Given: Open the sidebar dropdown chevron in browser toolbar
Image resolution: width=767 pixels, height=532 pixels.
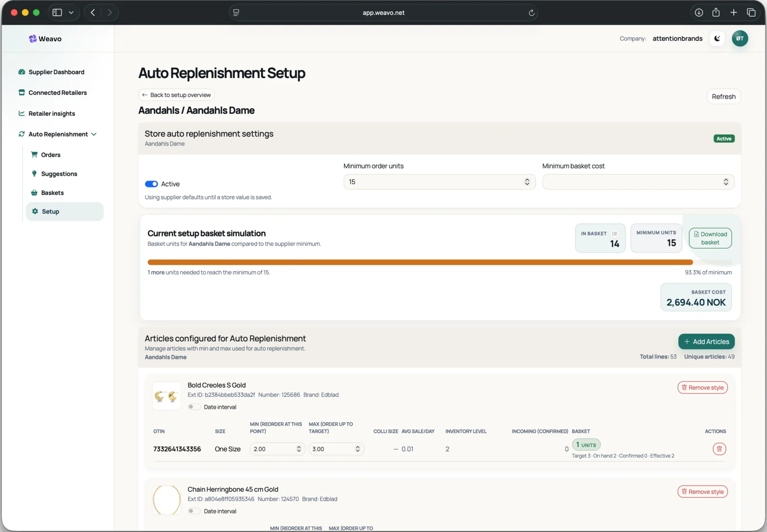Looking at the screenshot, I should click(x=71, y=12).
